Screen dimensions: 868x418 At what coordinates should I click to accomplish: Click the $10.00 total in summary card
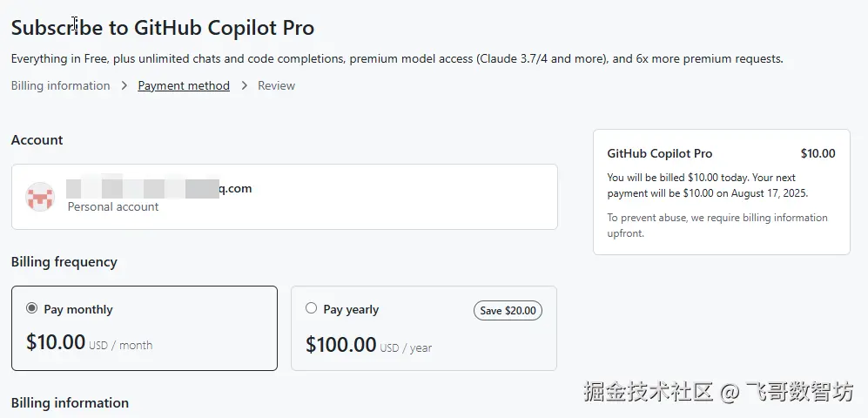tap(818, 154)
